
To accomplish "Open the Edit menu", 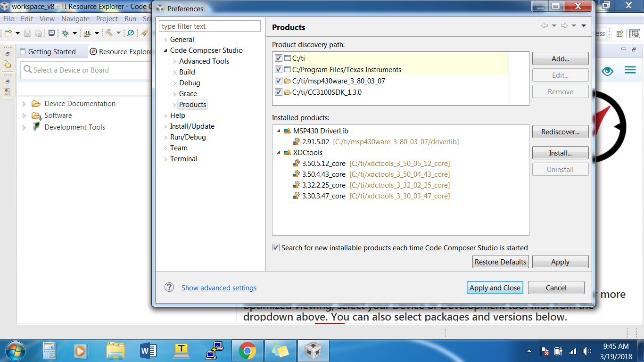I will [x=27, y=19].
